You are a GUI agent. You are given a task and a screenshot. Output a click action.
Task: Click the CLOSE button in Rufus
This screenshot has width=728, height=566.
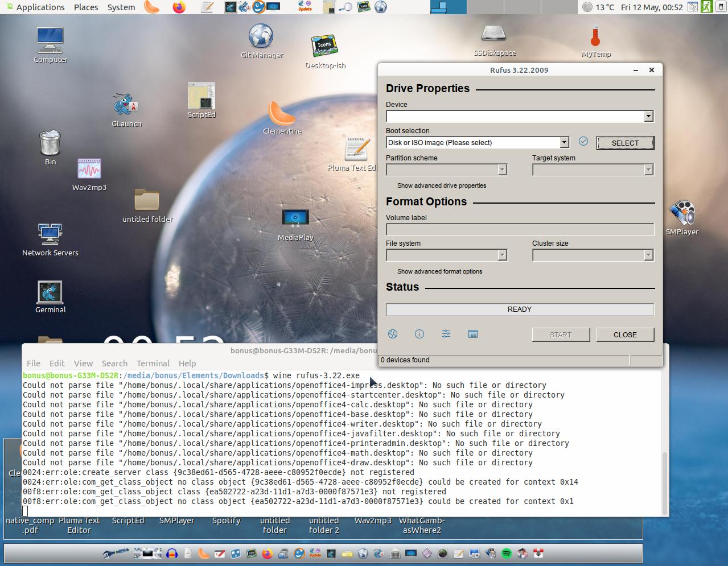[x=625, y=335]
